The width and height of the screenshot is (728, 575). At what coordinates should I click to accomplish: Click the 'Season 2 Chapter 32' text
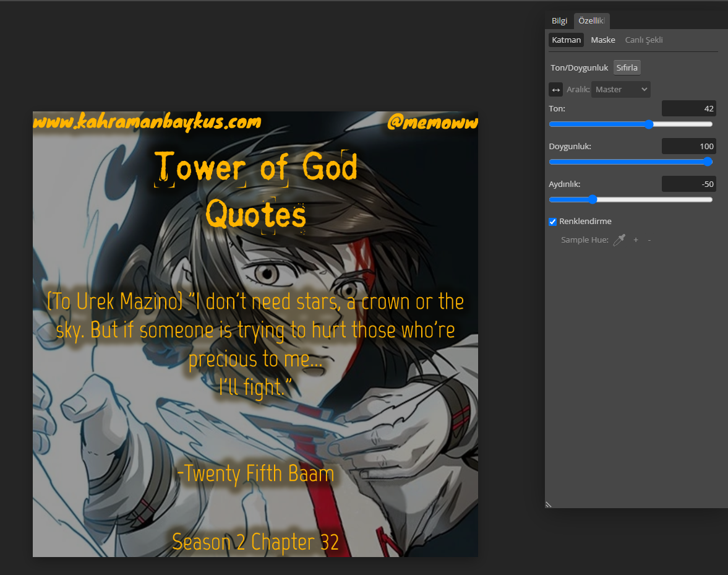click(x=255, y=542)
